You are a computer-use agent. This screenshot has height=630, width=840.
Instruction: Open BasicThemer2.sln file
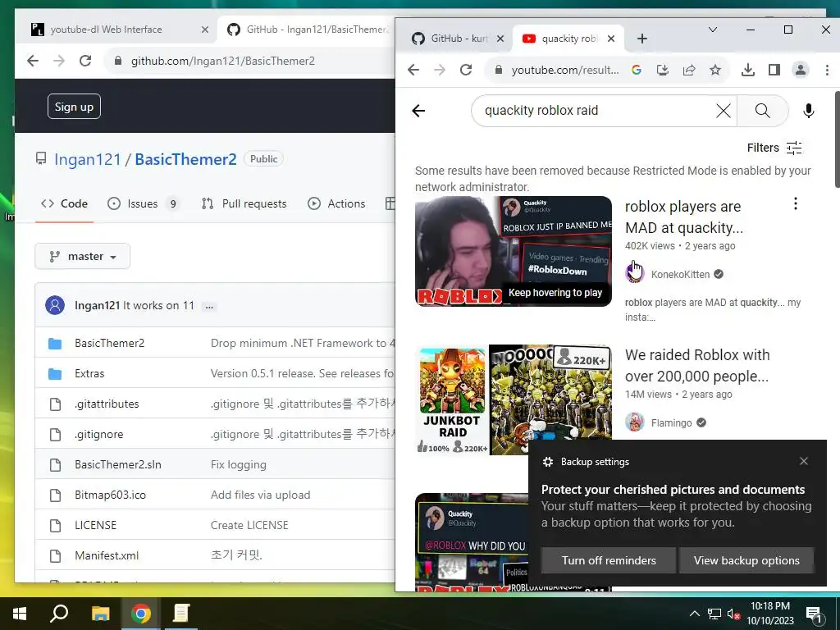click(x=118, y=464)
